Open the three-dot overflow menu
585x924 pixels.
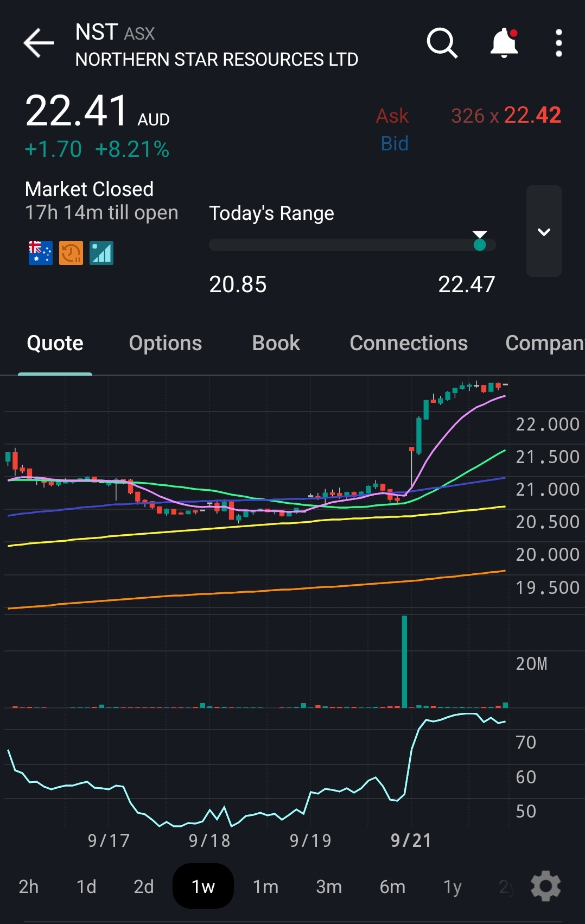tap(558, 43)
